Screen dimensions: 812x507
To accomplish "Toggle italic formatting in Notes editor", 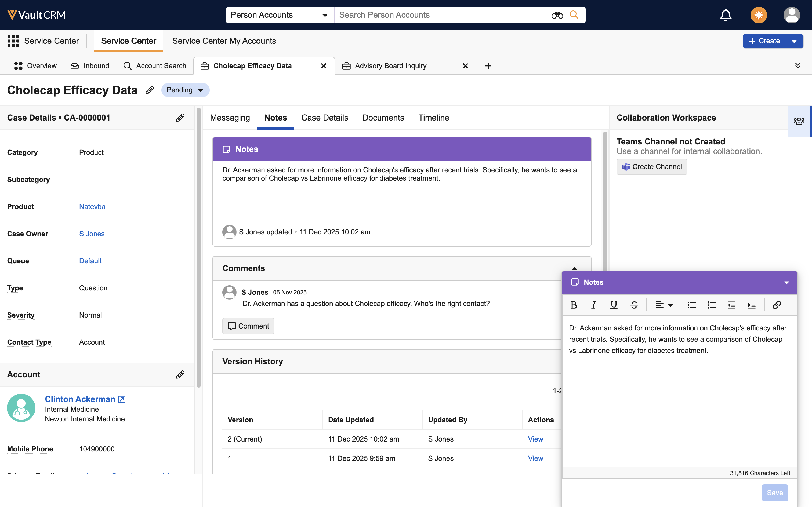I will point(593,305).
